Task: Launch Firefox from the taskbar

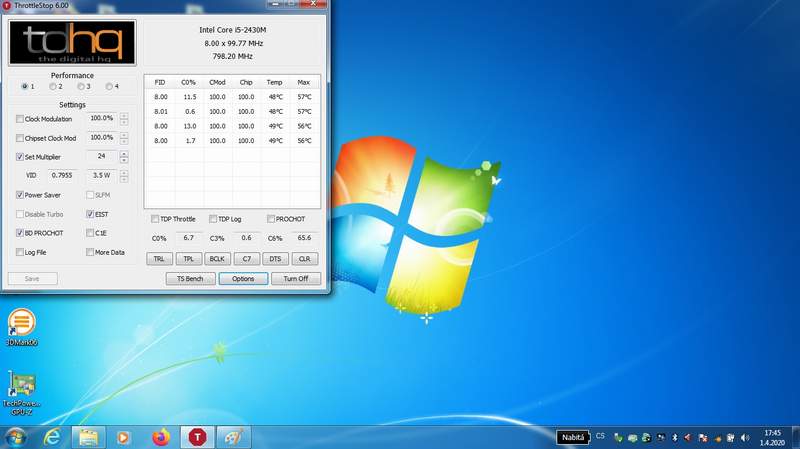Action: pos(161,437)
